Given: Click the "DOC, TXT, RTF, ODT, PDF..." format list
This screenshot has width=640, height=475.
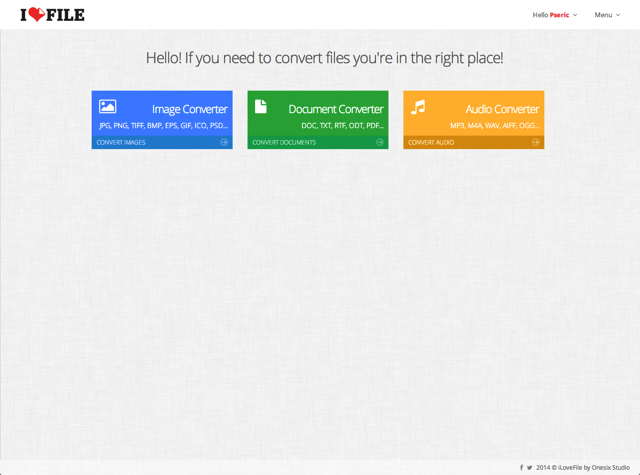Looking at the screenshot, I should coord(342,126).
